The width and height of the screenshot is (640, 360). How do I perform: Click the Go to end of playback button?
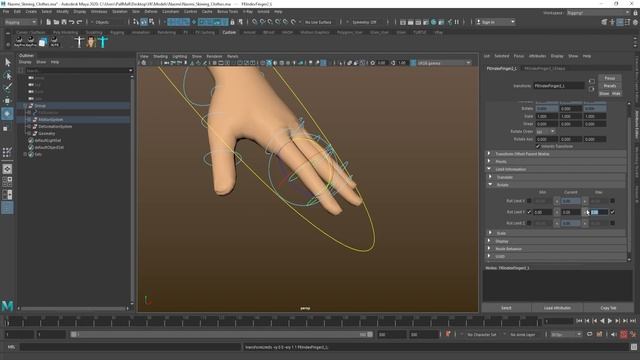[633, 321]
